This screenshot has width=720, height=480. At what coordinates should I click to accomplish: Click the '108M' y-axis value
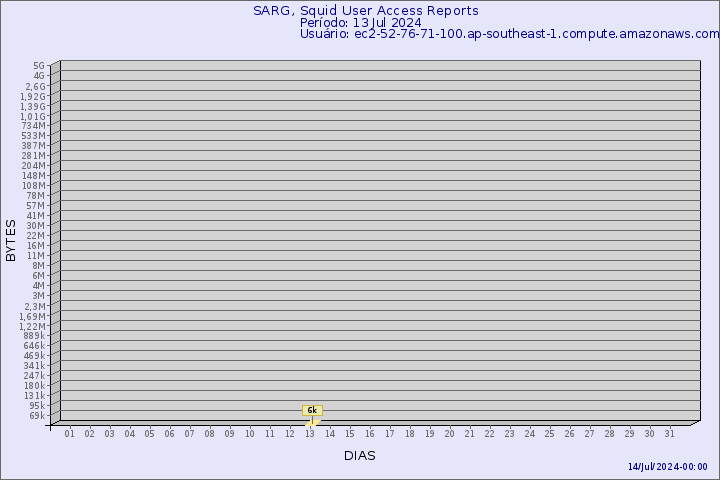tap(34, 186)
